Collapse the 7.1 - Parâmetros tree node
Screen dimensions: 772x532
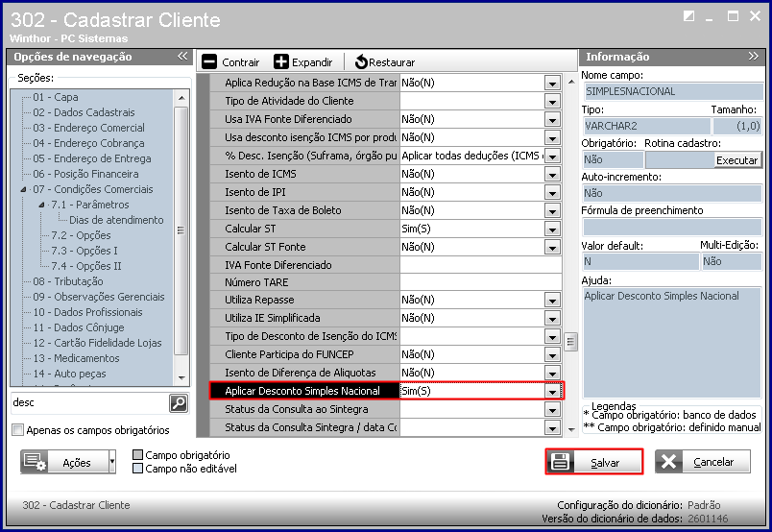coord(42,205)
